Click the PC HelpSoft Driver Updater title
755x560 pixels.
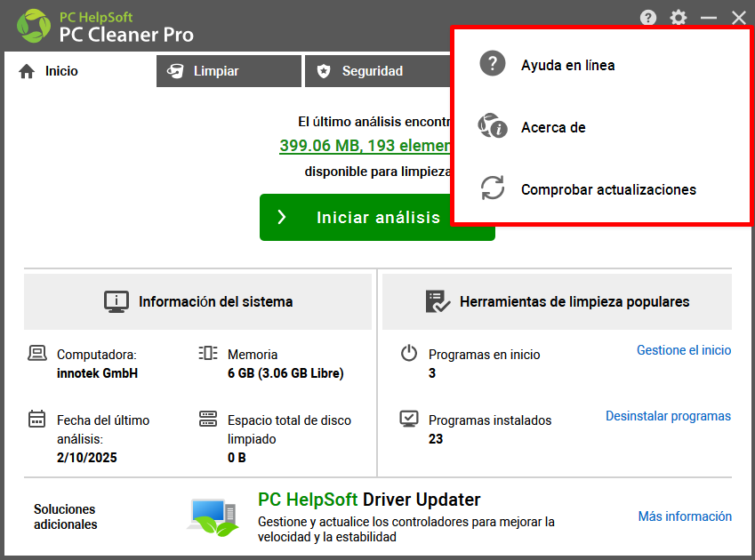tap(369, 500)
